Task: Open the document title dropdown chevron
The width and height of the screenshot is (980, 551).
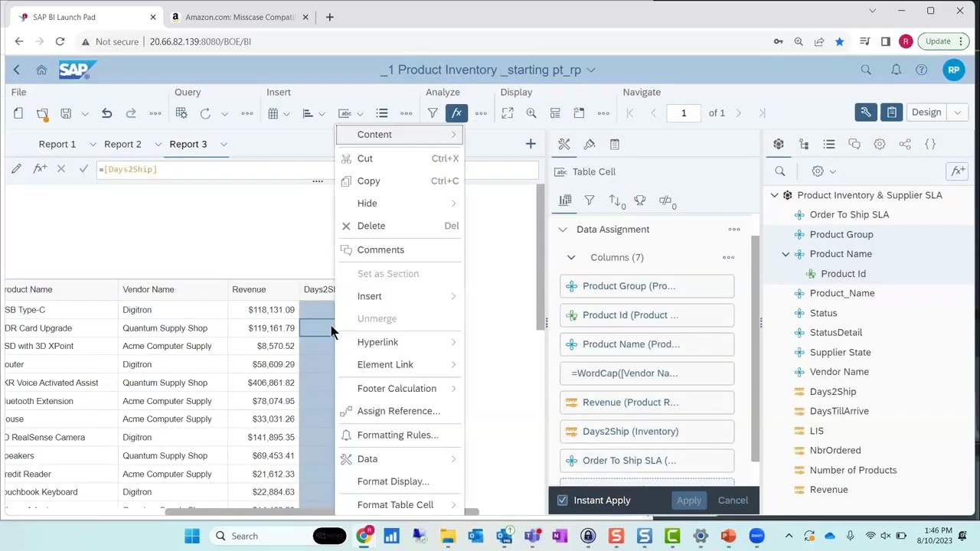Action: coord(591,70)
